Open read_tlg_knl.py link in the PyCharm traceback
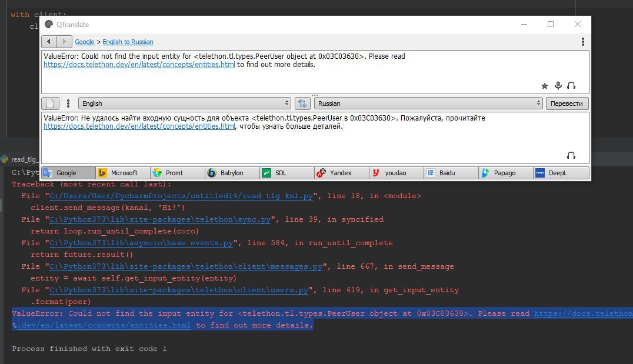The width and height of the screenshot is (633, 364). 181,196
